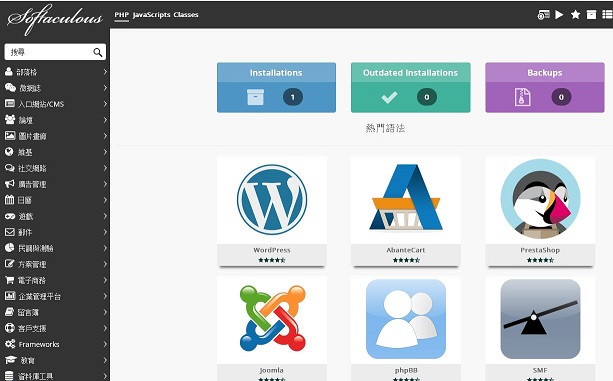The height and width of the screenshot is (381, 613).
Task: Click the page icon beside 入口網站/CMS
Action: coord(10,104)
